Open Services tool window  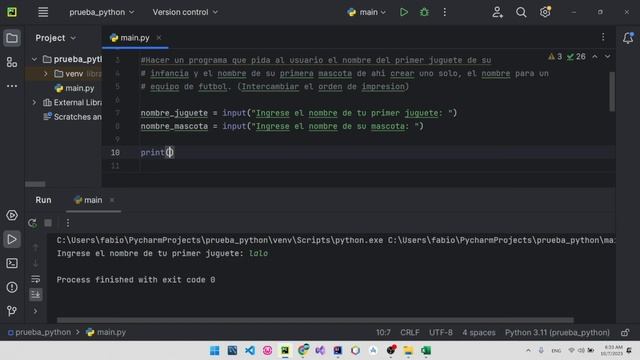tap(12, 215)
